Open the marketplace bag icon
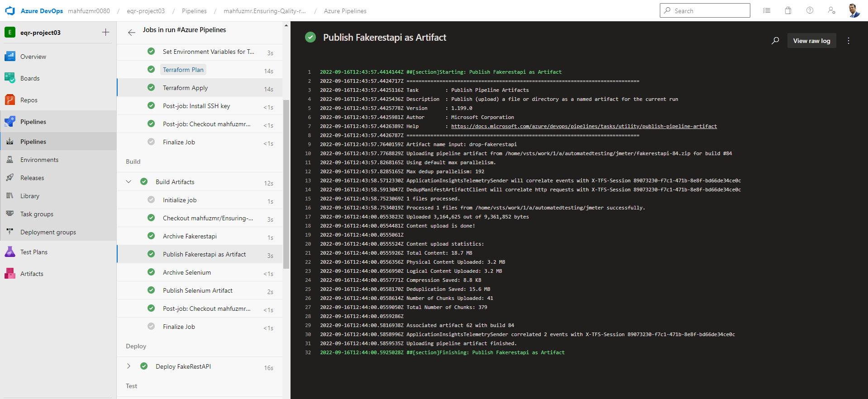The height and width of the screenshot is (399, 868). tap(788, 10)
